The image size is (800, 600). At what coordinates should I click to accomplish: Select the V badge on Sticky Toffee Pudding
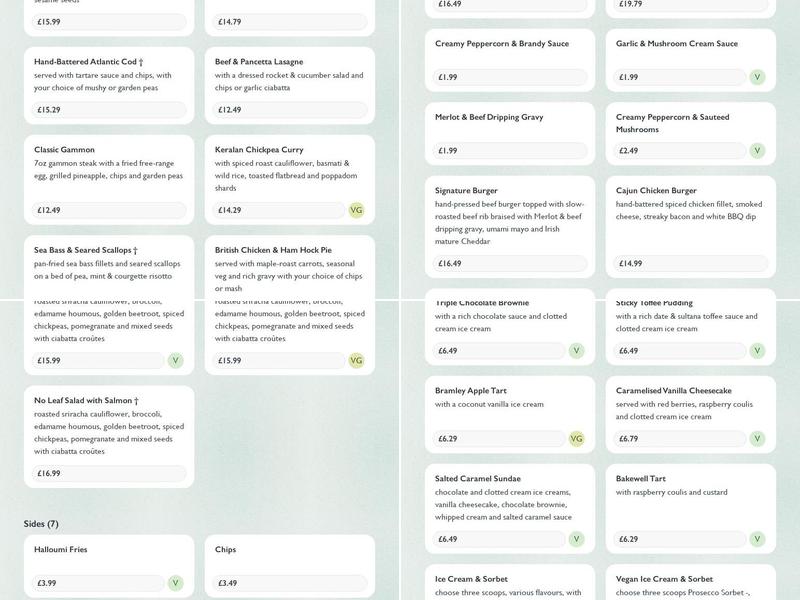pos(757,351)
